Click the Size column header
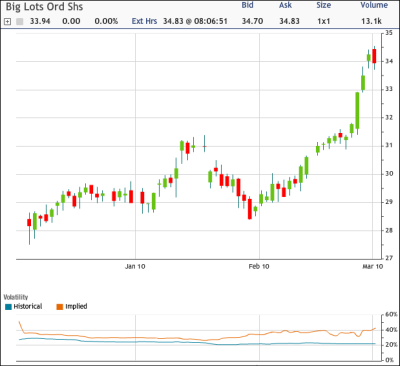The height and width of the screenshot is (366, 400). tap(324, 5)
